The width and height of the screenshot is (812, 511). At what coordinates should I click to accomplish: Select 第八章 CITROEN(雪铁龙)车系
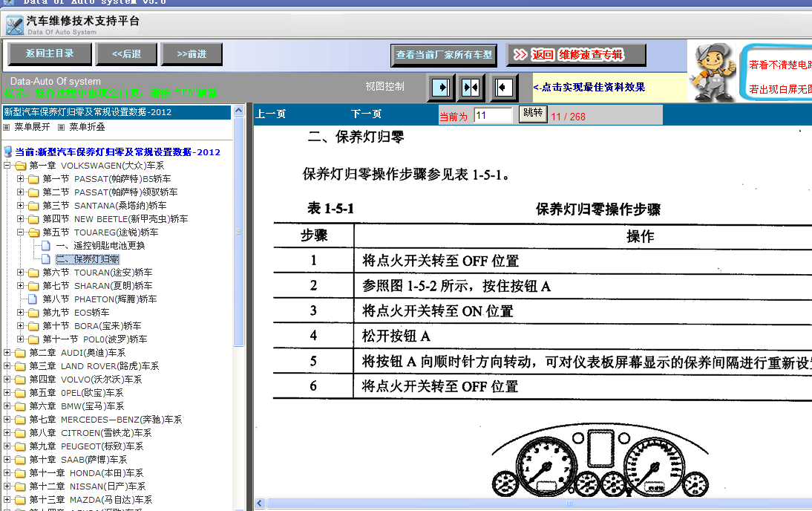90,433
